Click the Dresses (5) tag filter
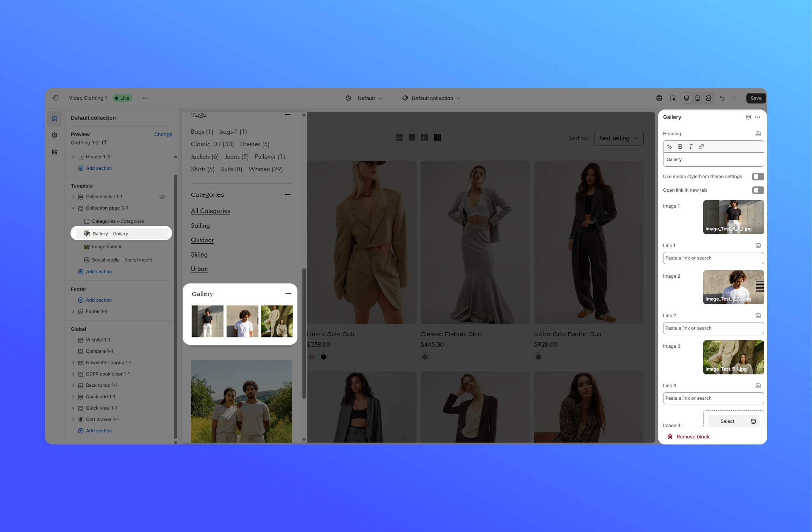The height and width of the screenshot is (532, 812). 255,144
